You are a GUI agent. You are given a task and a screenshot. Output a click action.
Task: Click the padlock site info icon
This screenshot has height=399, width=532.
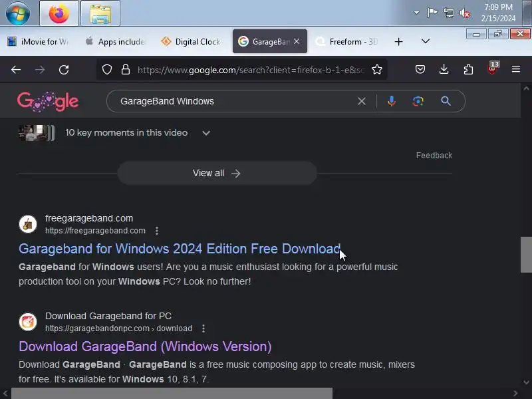(x=126, y=70)
